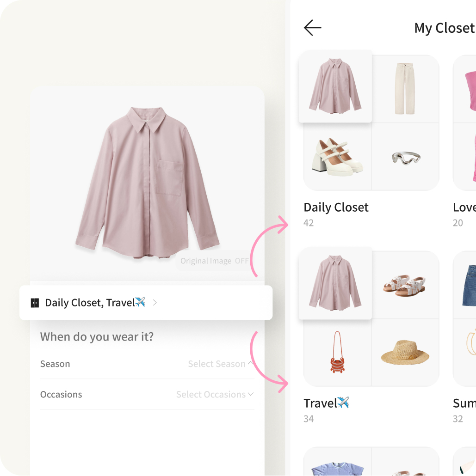Select the denim item thumbnail

468,285
